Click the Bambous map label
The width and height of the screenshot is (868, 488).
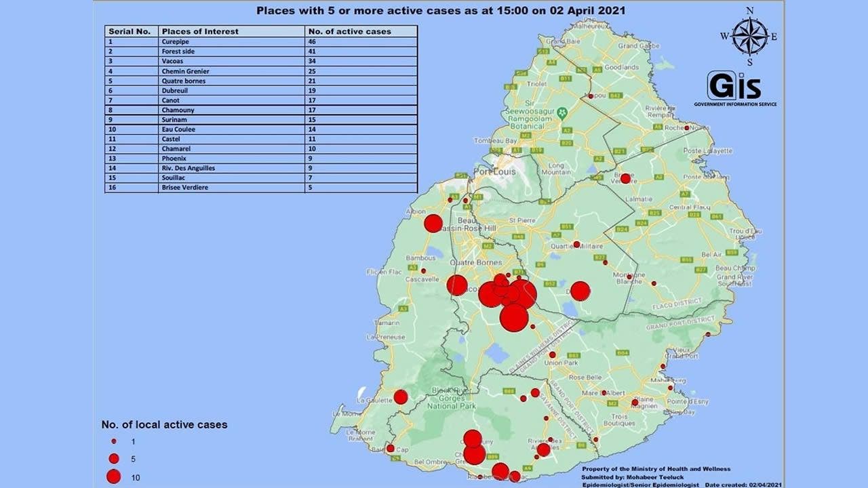click(x=420, y=258)
